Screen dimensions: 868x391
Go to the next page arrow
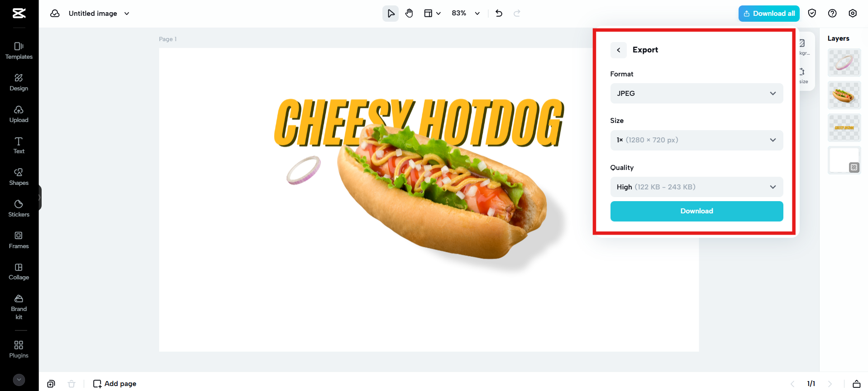[830, 384]
